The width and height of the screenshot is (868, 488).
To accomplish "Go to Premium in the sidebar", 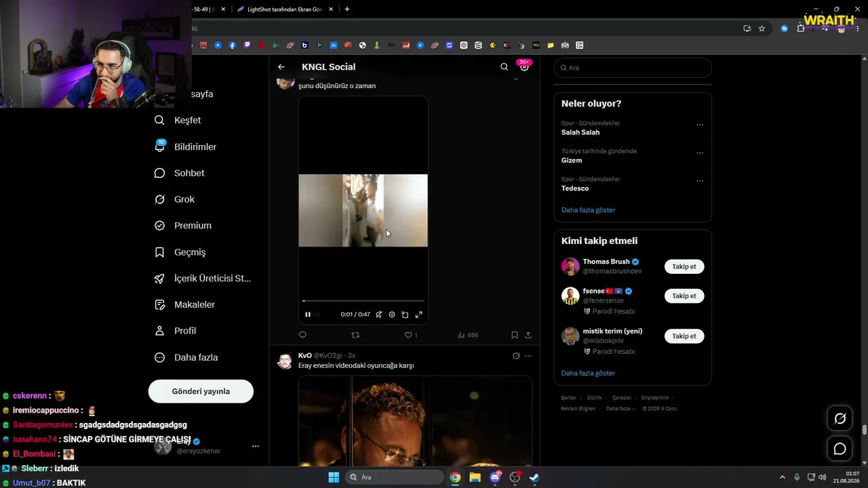I will pos(183,226).
